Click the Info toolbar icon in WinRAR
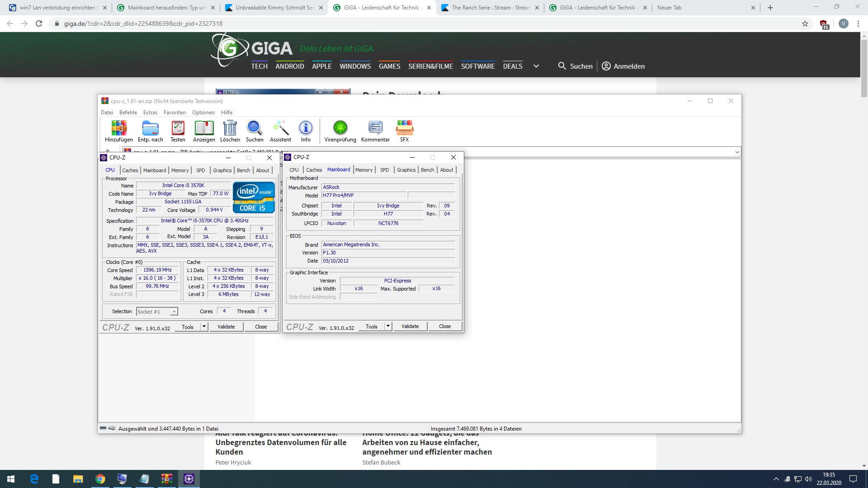 click(x=306, y=129)
